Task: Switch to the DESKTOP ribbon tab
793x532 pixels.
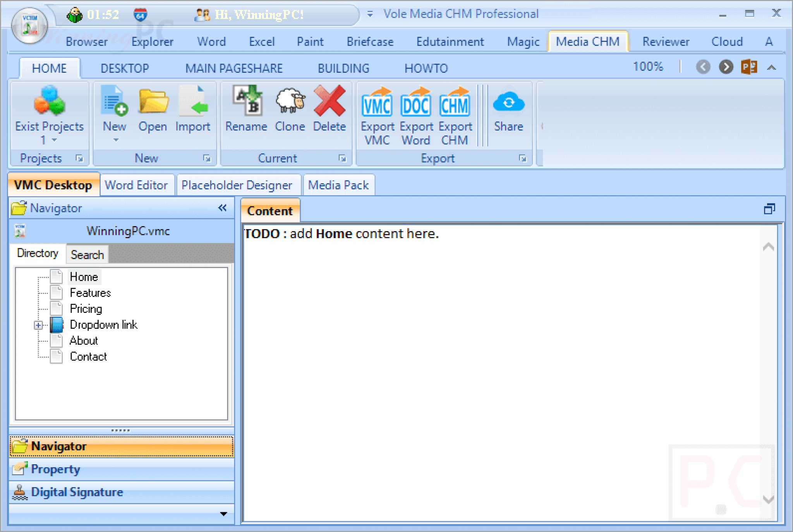Action: (x=125, y=69)
